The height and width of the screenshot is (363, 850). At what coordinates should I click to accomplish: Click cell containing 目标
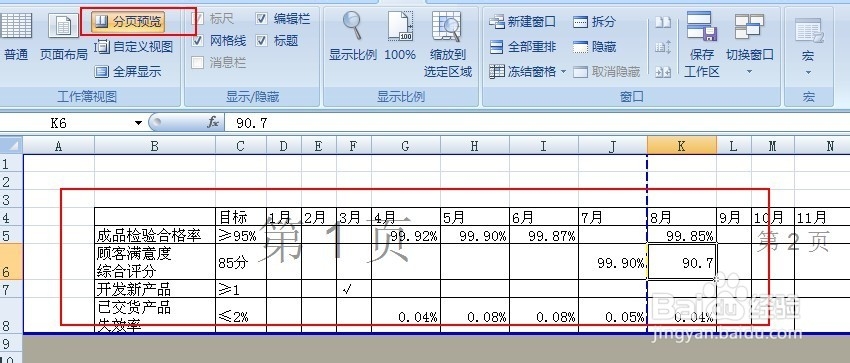pyautogui.click(x=241, y=217)
